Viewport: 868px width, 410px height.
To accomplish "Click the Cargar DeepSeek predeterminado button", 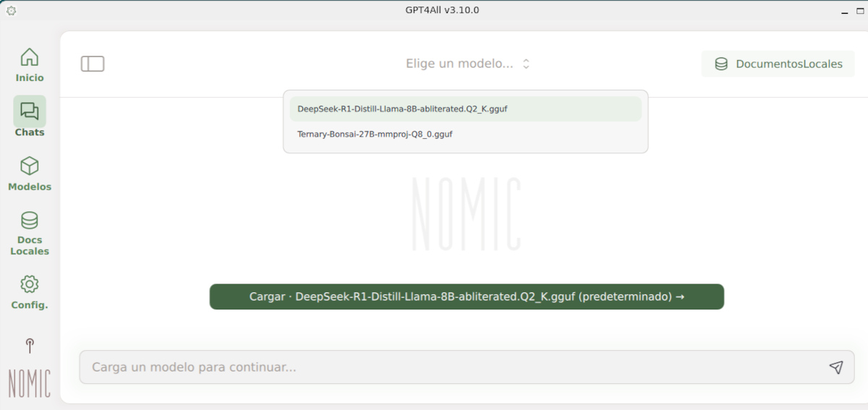I will click(x=467, y=296).
